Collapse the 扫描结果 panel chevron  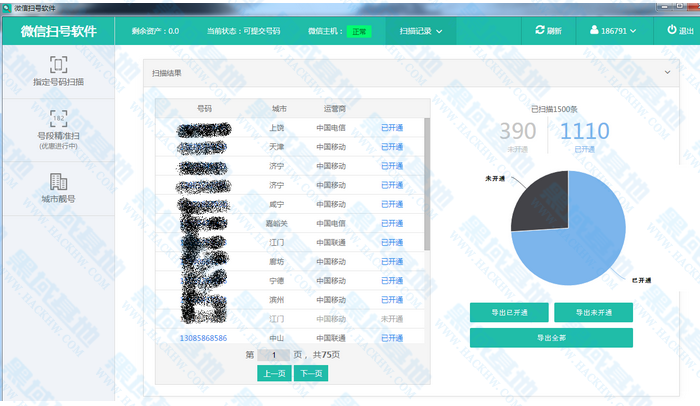click(667, 72)
